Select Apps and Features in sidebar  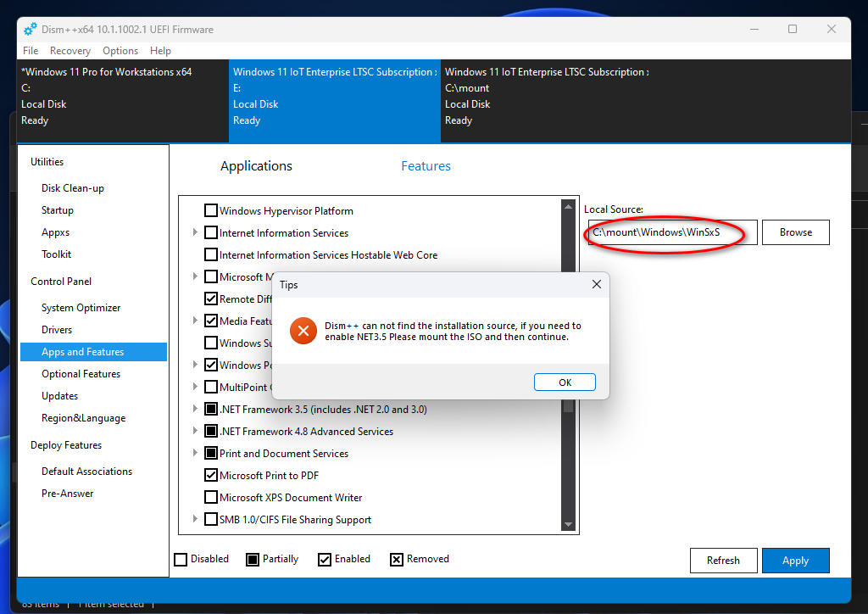[x=93, y=352]
